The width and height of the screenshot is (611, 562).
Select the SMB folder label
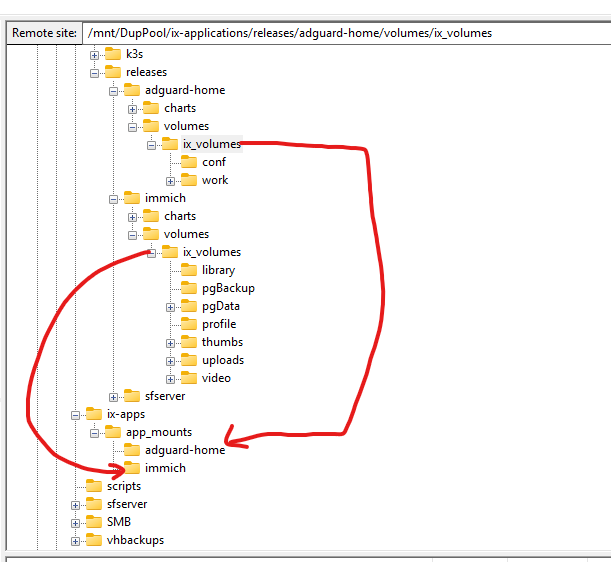point(119,522)
